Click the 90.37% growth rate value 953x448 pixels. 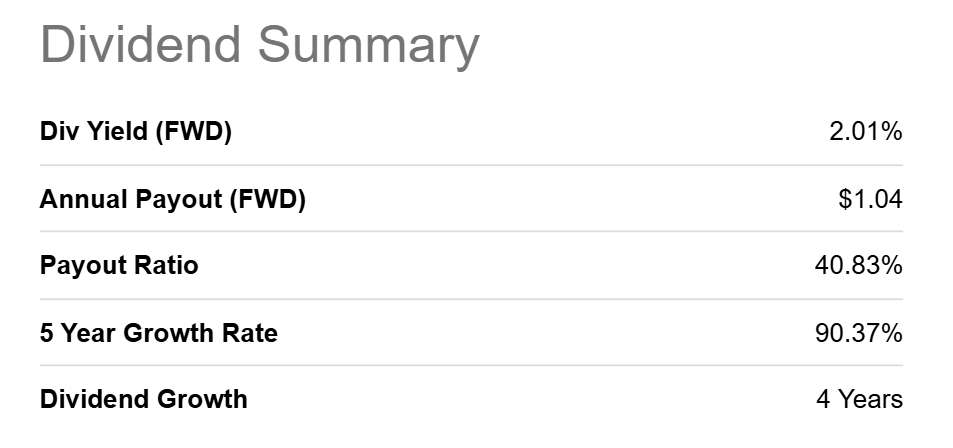coord(859,333)
